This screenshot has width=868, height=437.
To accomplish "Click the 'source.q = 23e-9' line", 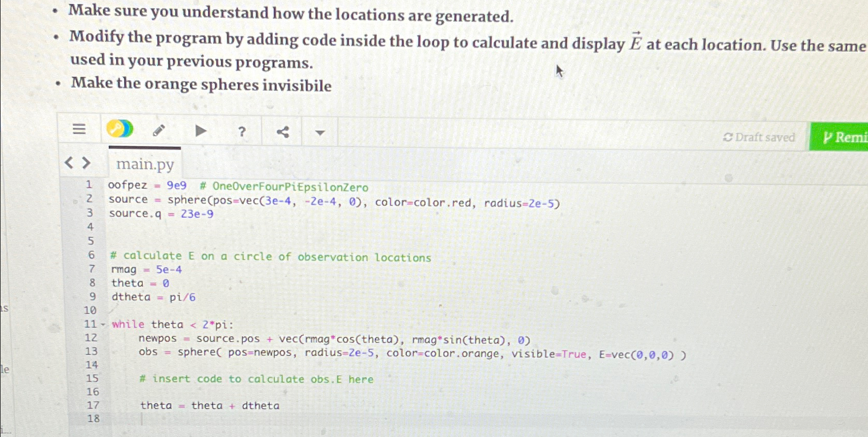I will tap(161, 214).
